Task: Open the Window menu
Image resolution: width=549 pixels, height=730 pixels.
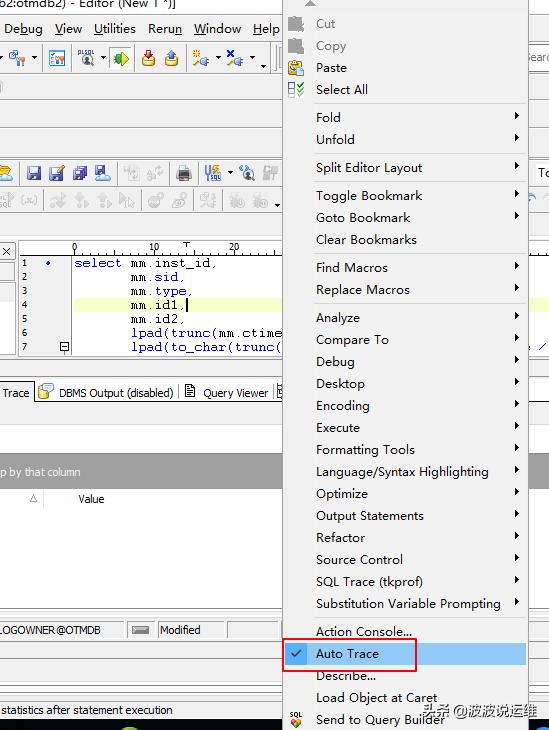Action: click(217, 29)
